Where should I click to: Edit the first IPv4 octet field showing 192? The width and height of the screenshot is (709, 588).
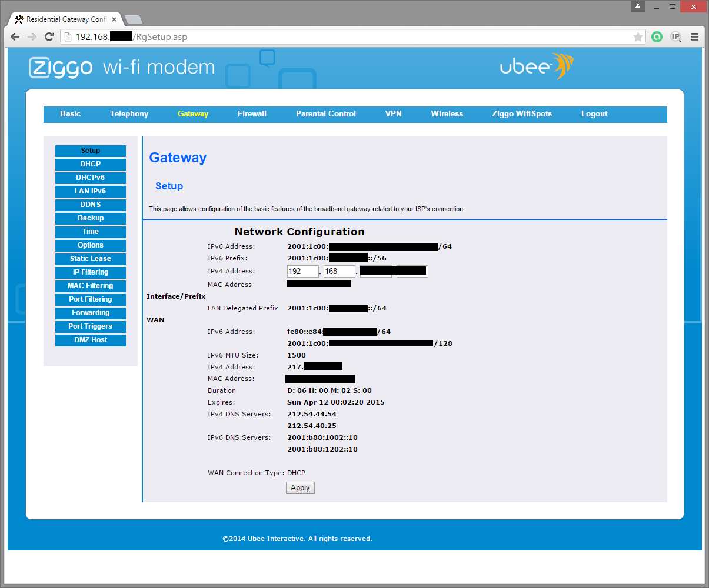[x=303, y=271]
